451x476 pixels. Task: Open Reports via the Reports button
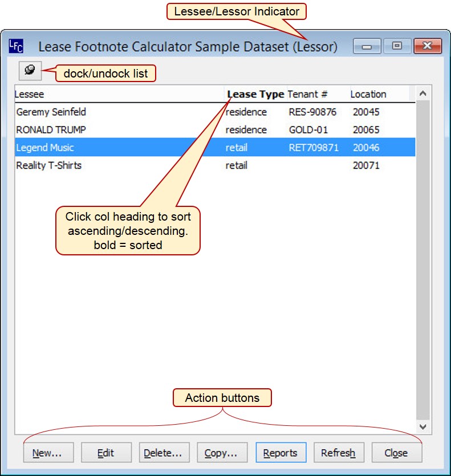tap(281, 453)
